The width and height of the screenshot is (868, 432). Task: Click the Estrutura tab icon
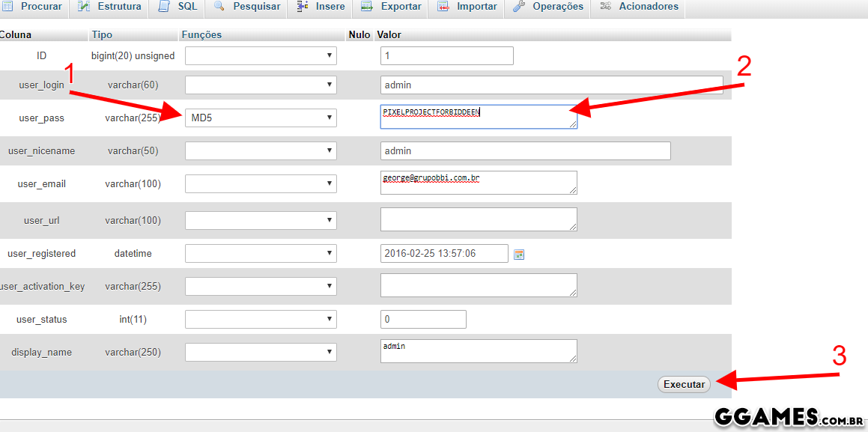85,7
